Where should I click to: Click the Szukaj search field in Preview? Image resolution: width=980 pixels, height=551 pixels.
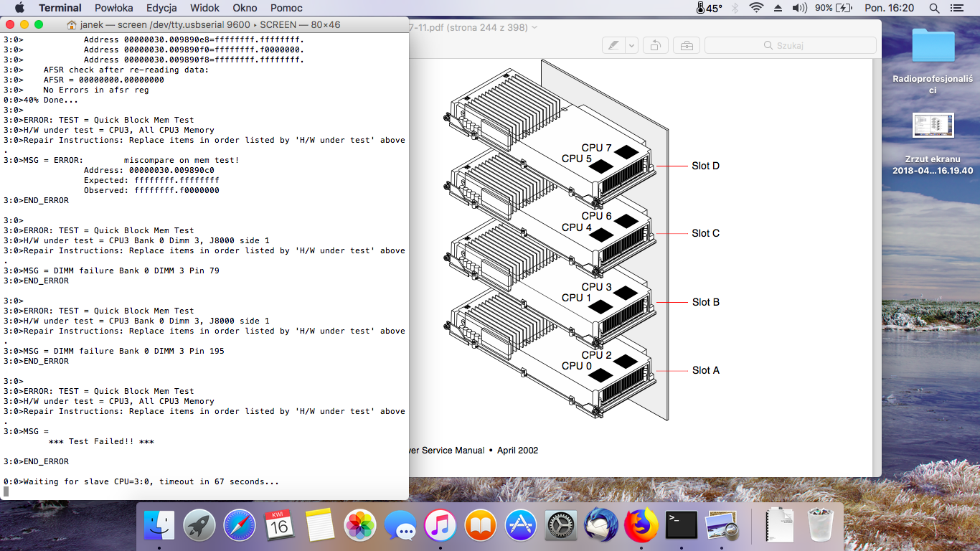point(791,45)
